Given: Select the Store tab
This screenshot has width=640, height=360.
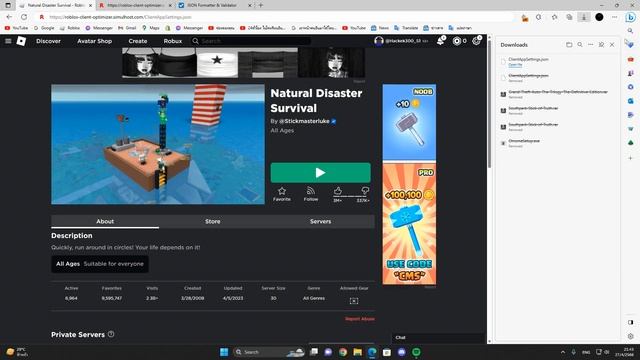Looking at the screenshot, I should pos(213,221).
